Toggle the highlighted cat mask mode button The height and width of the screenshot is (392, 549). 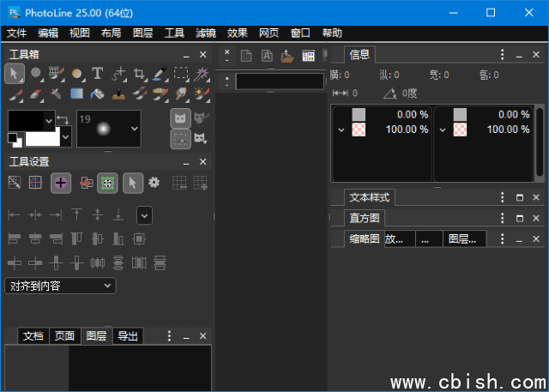pos(181,118)
